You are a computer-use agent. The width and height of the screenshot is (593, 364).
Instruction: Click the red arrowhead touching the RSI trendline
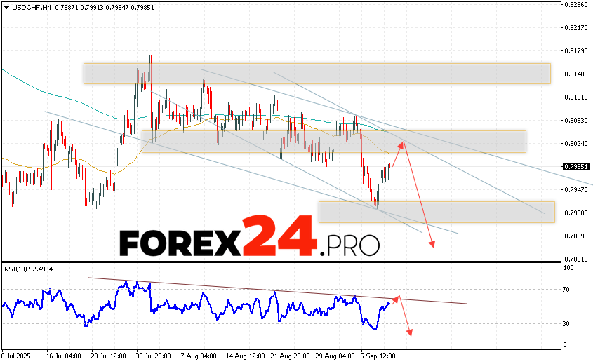[x=397, y=298]
